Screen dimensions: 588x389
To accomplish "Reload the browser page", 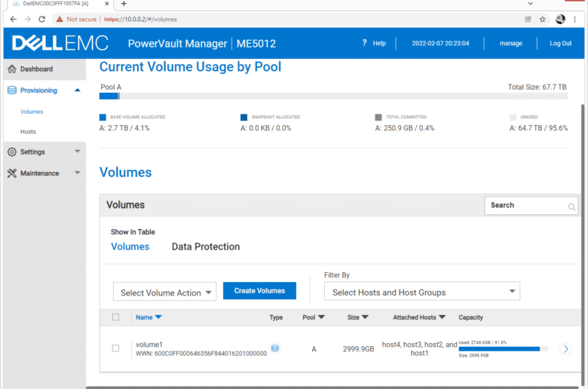I will [41, 19].
